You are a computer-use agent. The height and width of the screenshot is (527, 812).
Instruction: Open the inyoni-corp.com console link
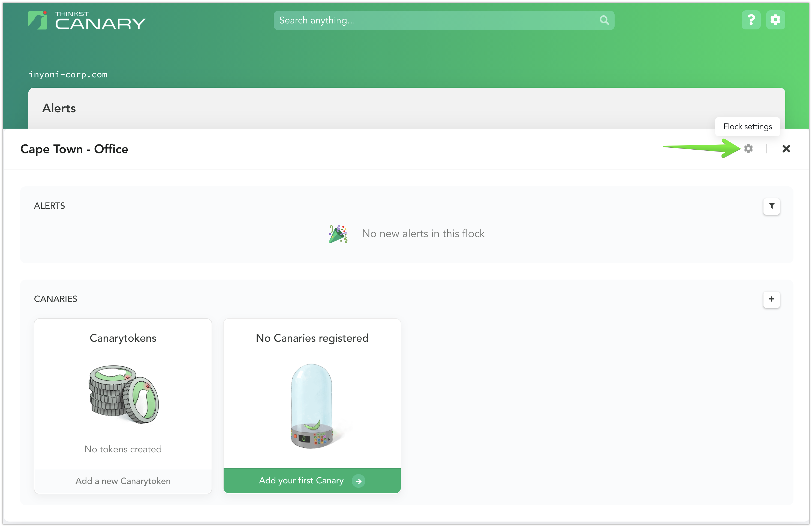click(x=68, y=74)
